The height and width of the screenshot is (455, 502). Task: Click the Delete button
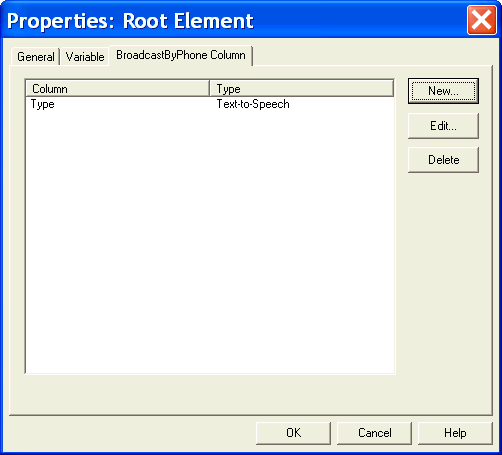click(x=443, y=160)
